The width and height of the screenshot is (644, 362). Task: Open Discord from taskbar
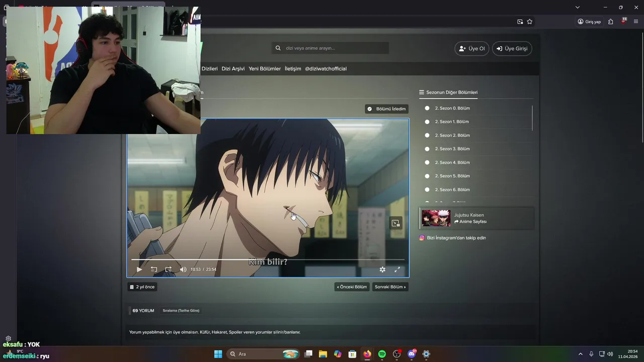(x=412, y=354)
